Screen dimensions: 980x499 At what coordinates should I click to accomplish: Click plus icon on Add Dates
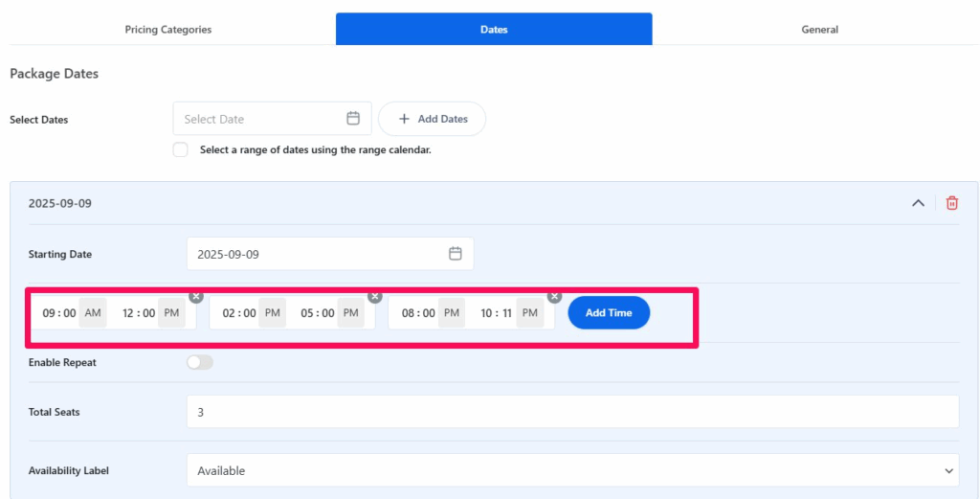(404, 119)
